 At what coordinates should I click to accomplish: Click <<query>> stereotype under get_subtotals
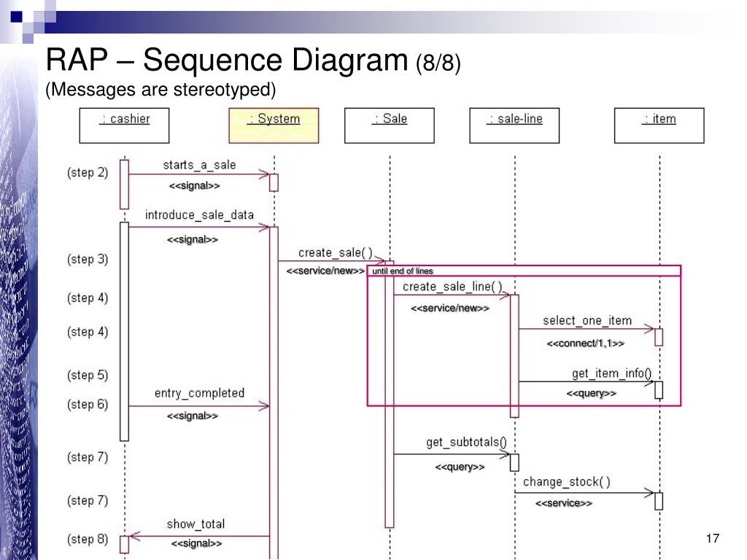pyautogui.click(x=460, y=467)
